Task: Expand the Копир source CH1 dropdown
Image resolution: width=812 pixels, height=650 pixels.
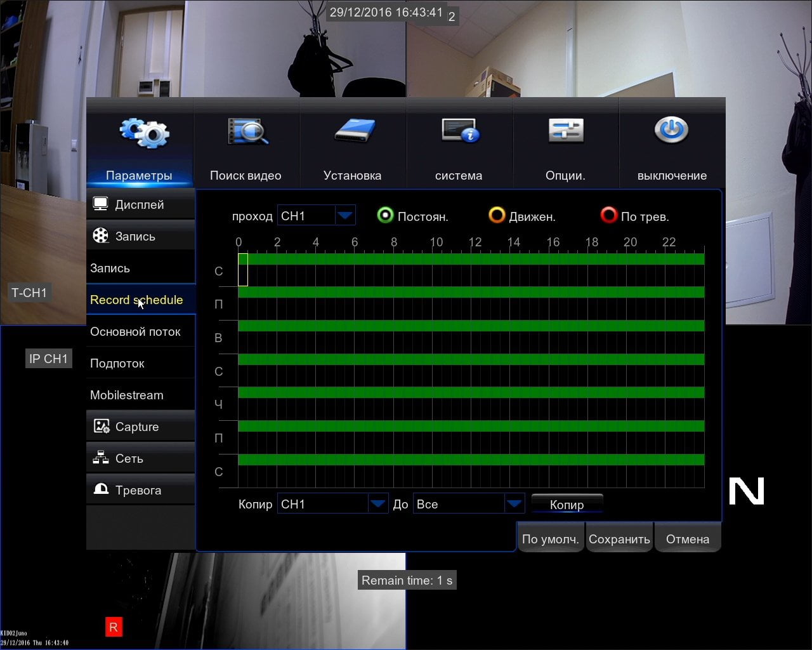Action: pyautogui.click(x=332, y=504)
